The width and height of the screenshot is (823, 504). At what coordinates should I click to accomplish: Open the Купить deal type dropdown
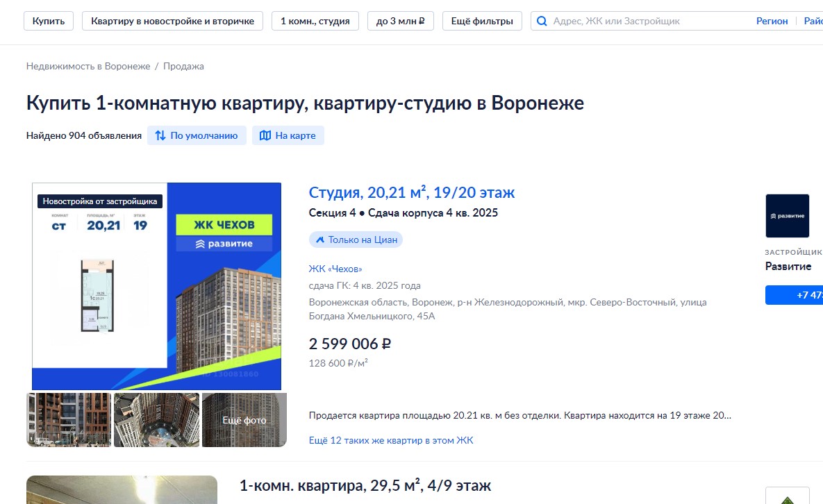48,21
